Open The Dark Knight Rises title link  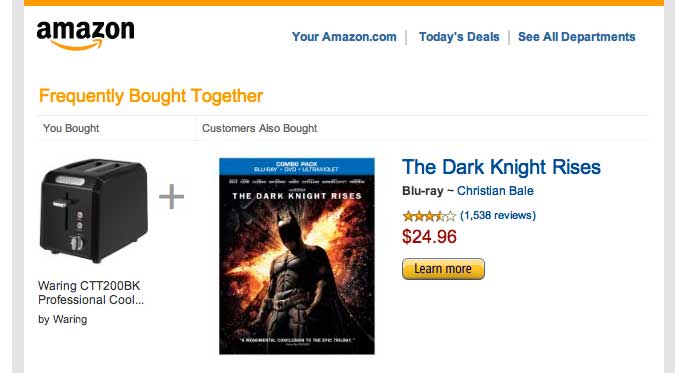coord(501,167)
